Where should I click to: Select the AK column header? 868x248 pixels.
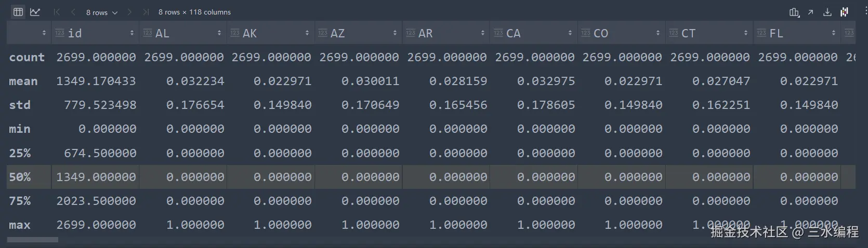coord(270,33)
